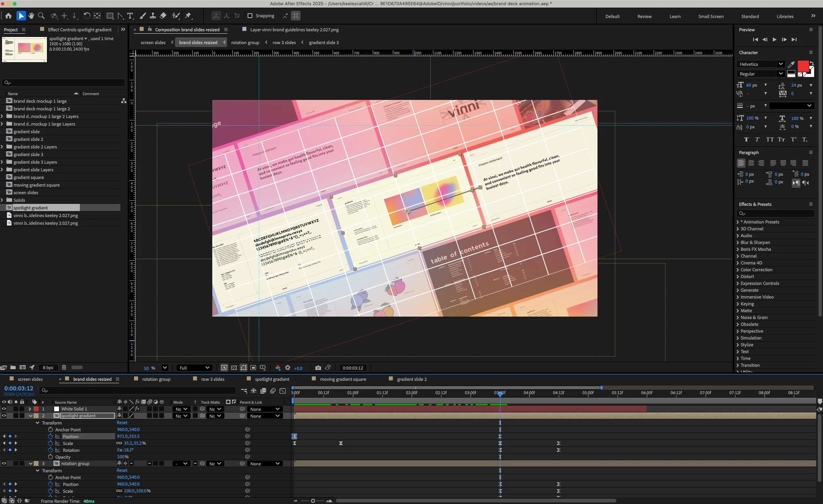Reset spotlight gradient Transform properties
The height and width of the screenshot is (504, 823).
pyautogui.click(x=122, y=423)
